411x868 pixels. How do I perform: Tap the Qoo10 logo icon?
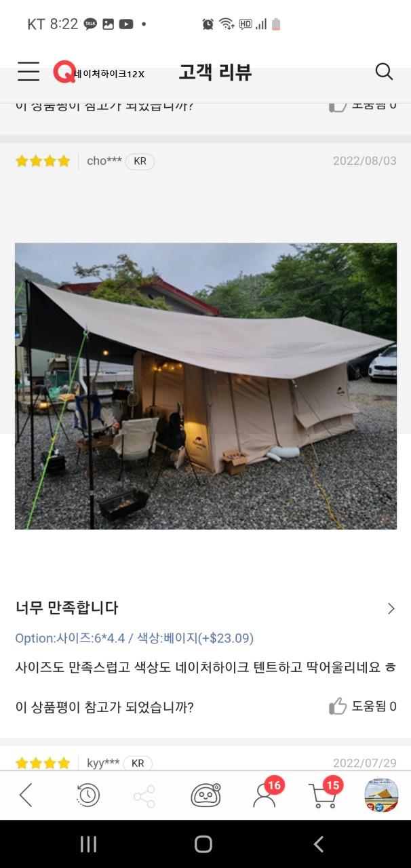tap(64, 72)
